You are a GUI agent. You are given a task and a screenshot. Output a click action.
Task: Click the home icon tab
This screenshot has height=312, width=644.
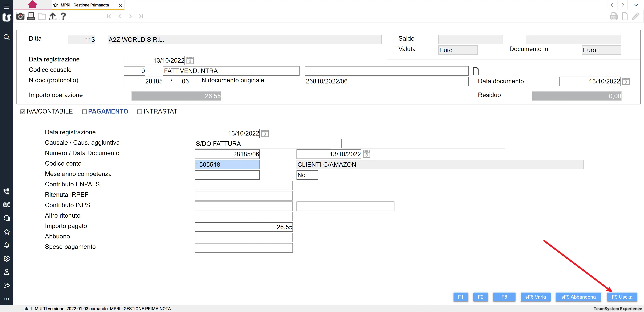pos(33,5)
